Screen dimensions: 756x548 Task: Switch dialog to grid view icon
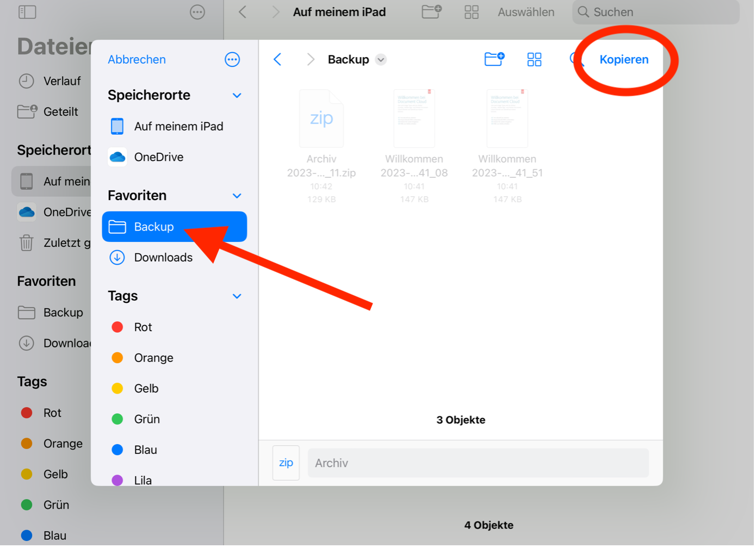click(x=534, y=59)
